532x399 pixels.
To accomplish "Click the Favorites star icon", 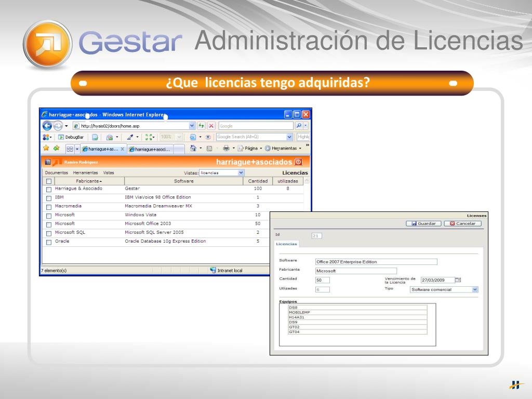I will coord(46,148).
